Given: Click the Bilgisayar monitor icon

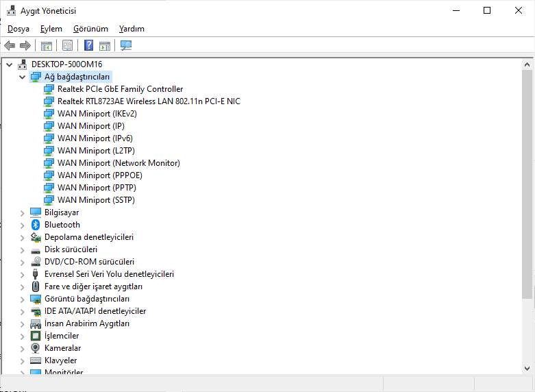Looking at the screenshot, I should click(x=36, y=212).
